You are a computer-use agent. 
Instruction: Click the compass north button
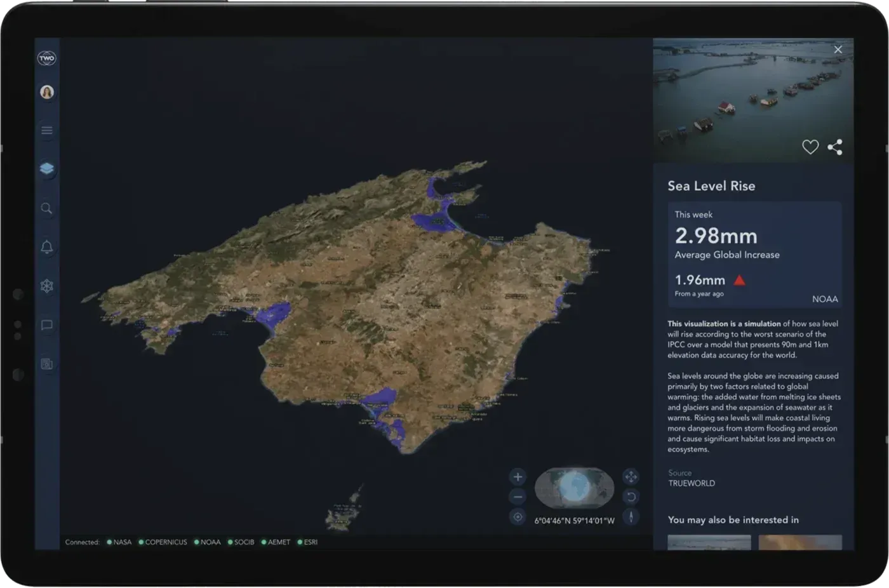[x=631, y=517]
